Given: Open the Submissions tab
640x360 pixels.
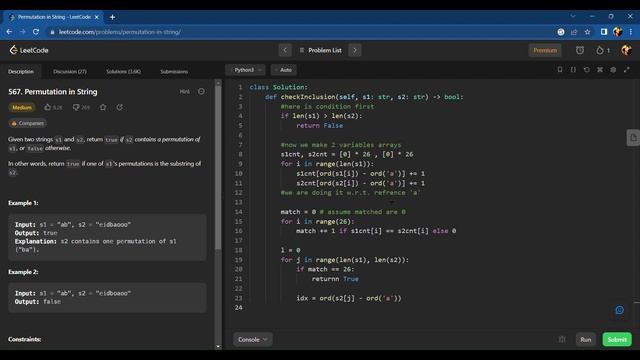Looking at the screenshot, I should (x=174, y=71).
